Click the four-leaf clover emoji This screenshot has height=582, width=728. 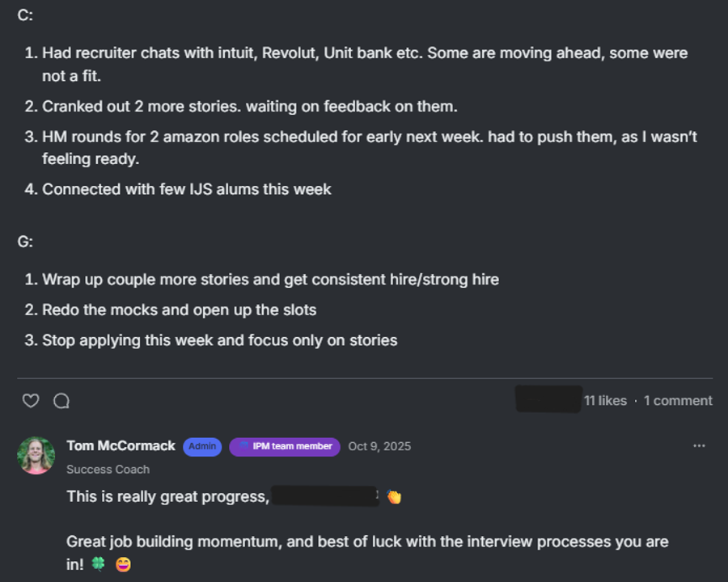(99, 563)
